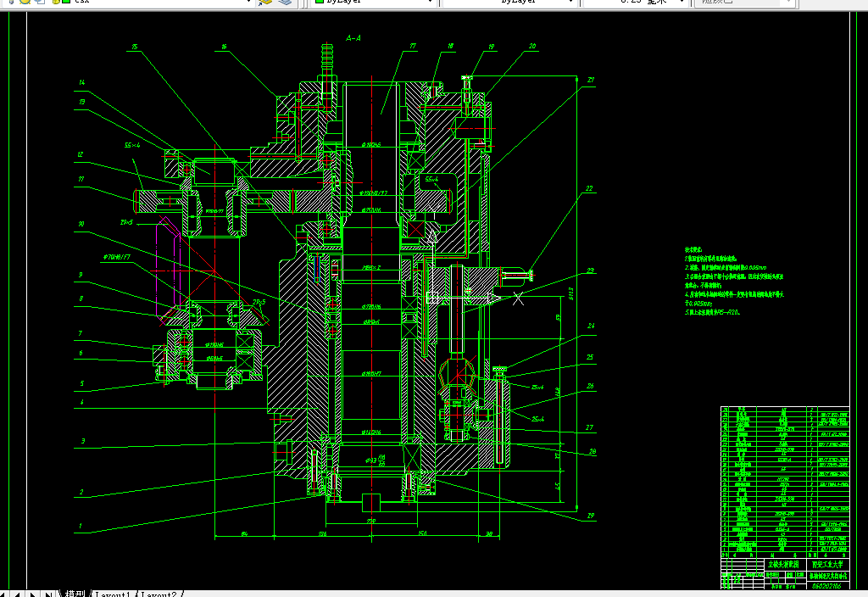Click technical note line ending R5—R20
Viewport: 868px width, 597px height.
(712, 313)
